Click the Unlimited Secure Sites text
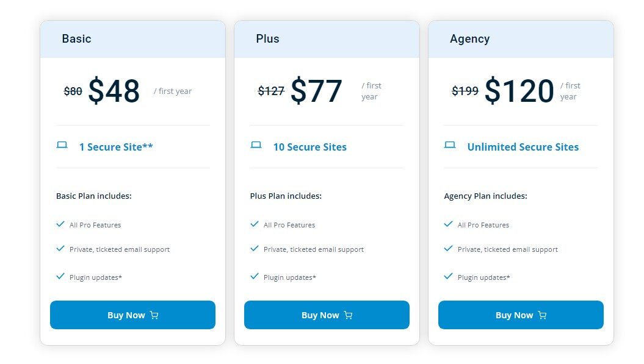 523,147
